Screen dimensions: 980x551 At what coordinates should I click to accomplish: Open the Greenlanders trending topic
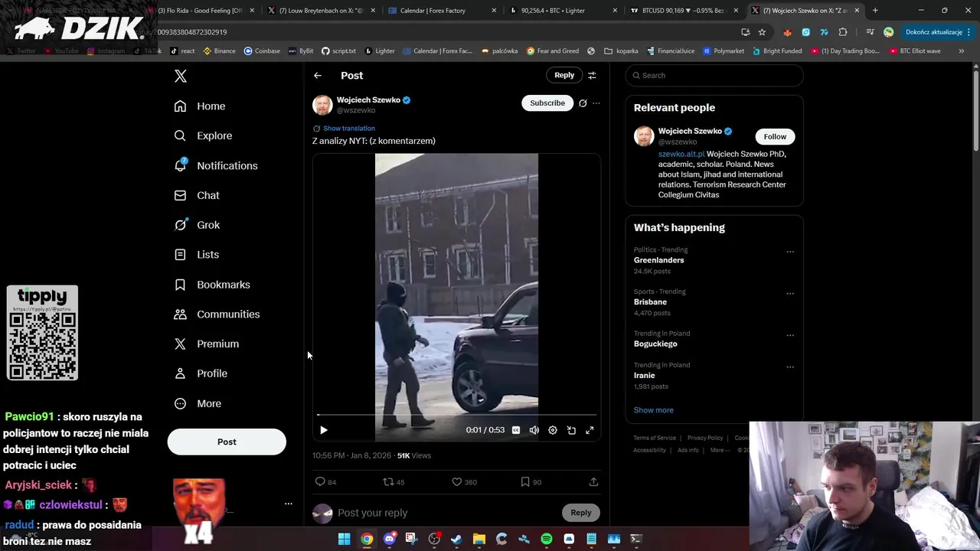coord(658,260)
